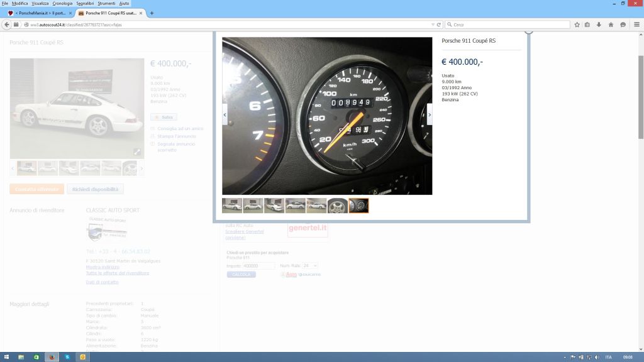This screenshot has height=362, width=644.
Task: Show next photo in gallery lightbox
Action: (x=430, y=114)
